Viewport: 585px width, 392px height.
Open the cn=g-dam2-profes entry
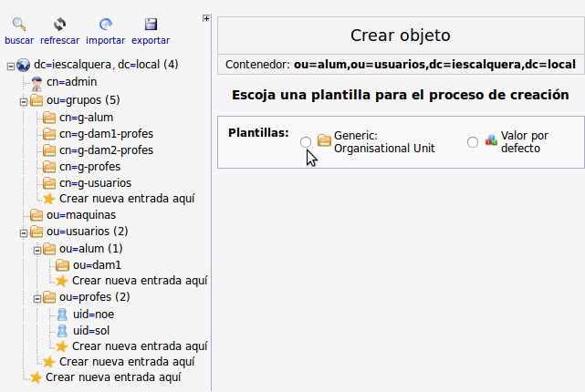tap(107, 150)
